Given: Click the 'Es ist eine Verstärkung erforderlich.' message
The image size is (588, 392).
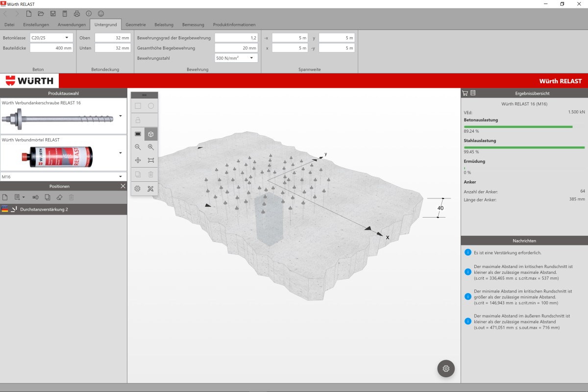Looking at the screenshot, I should pyautogui.click(x=507, y=253).
